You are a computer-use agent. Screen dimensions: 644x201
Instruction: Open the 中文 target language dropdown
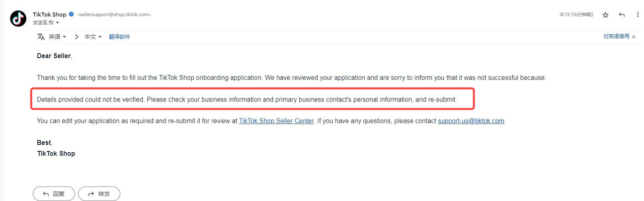click(x=93, y=37)
